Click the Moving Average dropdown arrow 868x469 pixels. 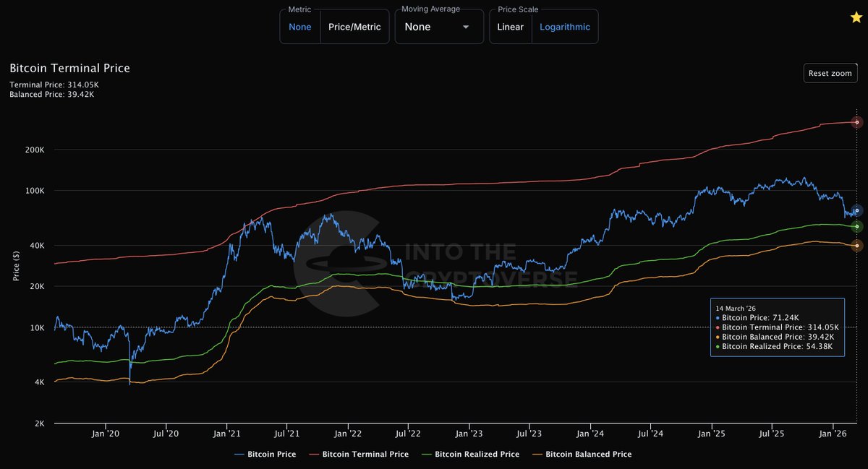[x=465, y=27]
